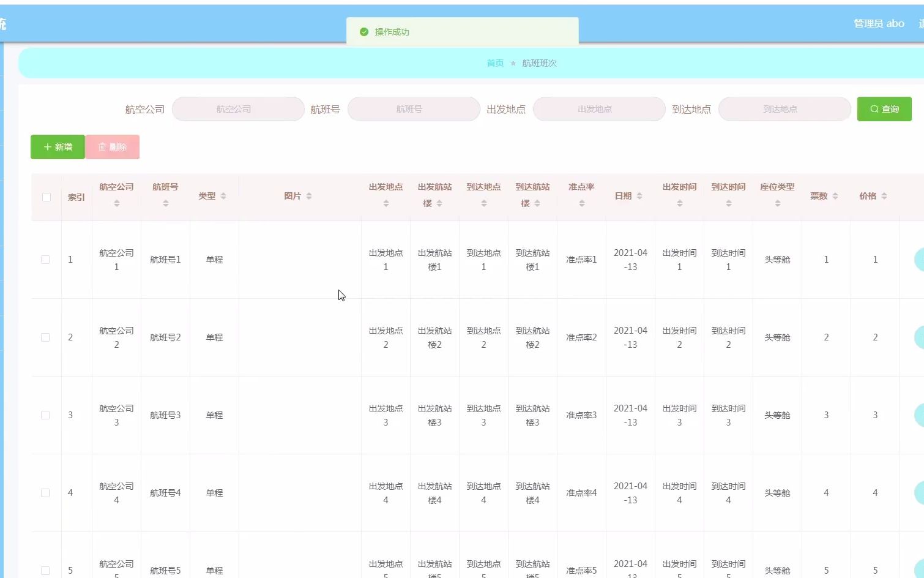Click 航班班次 breadcrumb item

(539, 63)
